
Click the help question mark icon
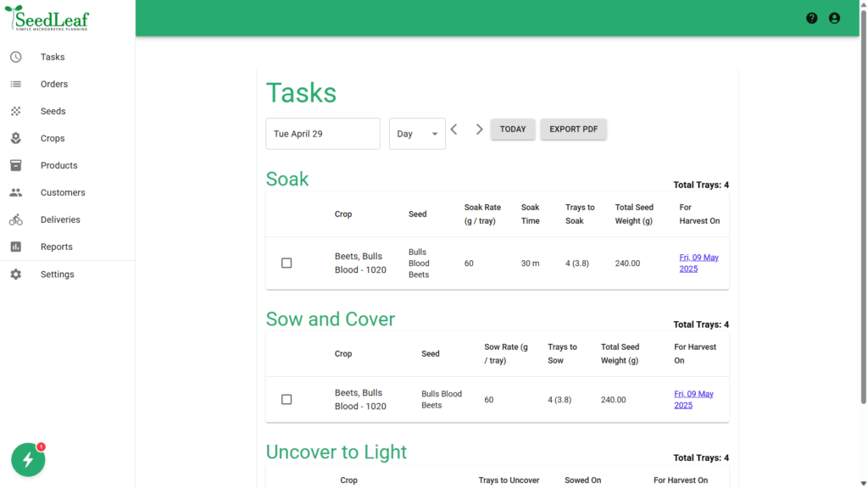tap(812, 18)
